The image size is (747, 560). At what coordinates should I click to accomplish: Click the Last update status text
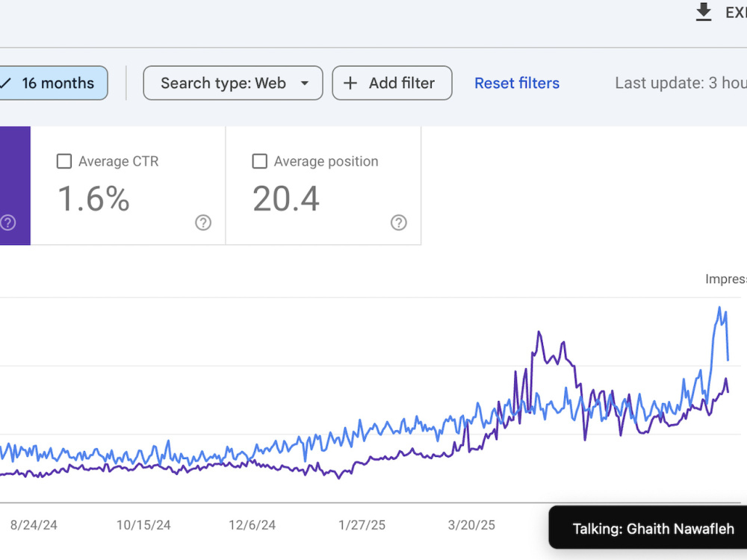(681, 83)
